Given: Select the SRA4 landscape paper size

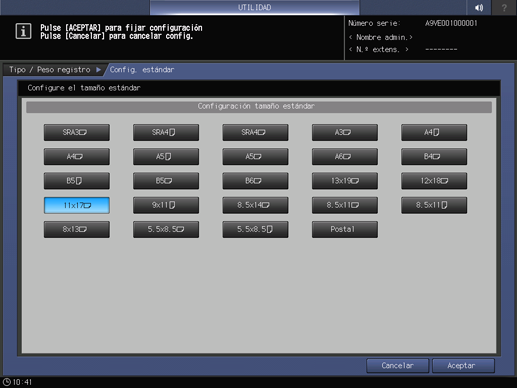Looking at the screenshot, I should tap(255, 132).
